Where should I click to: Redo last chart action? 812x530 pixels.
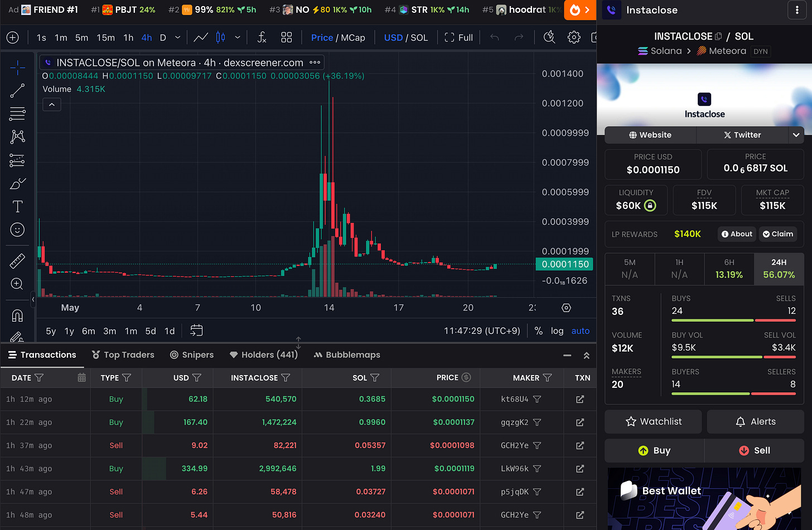519,37
